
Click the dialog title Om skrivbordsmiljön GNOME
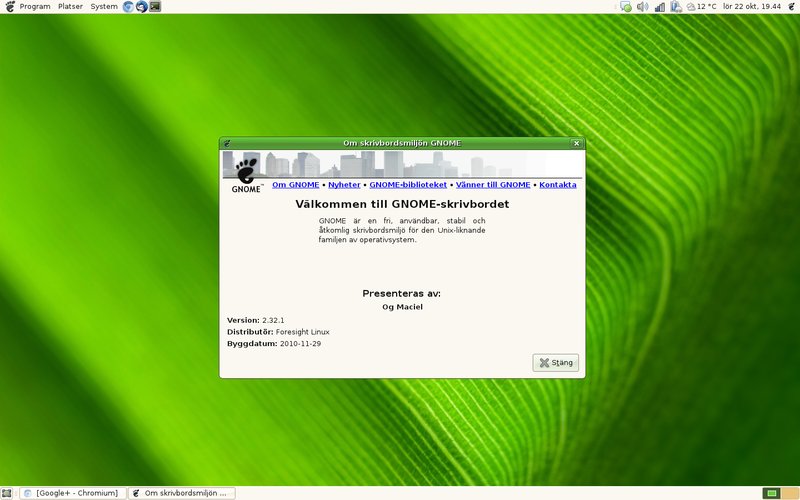[402, 143]
